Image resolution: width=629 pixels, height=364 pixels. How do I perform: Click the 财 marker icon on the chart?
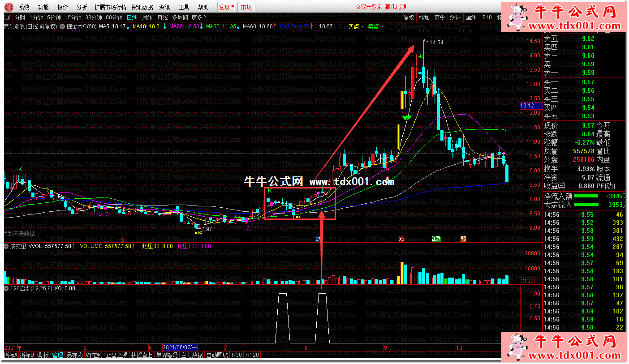click(x=318, y=239)
